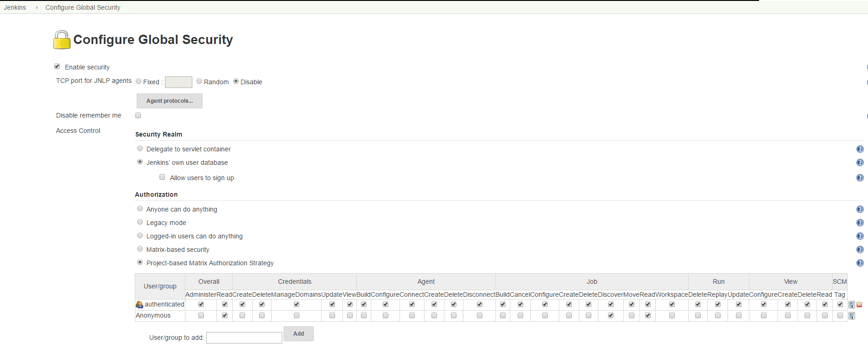The width and height of the screenshot is (868, 350).
Task: Open breadcrumb arrow menu after Jenkins
Action: [37, 7]
